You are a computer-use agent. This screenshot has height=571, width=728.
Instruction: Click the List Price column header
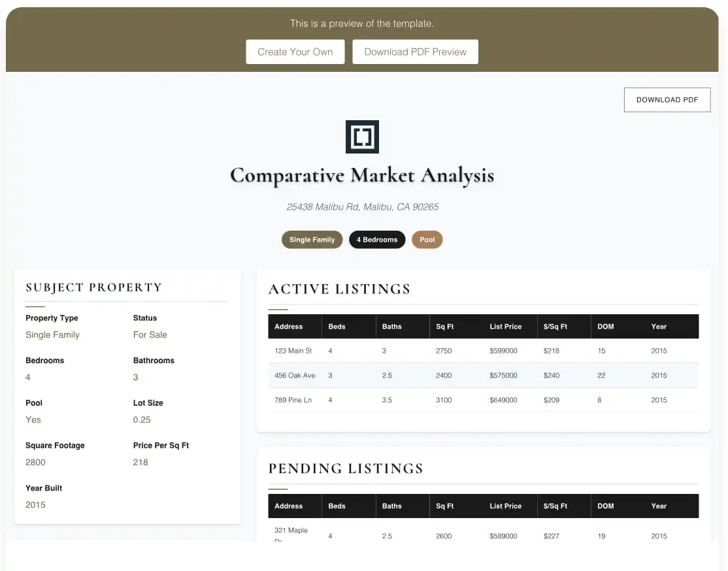[506, 327]
